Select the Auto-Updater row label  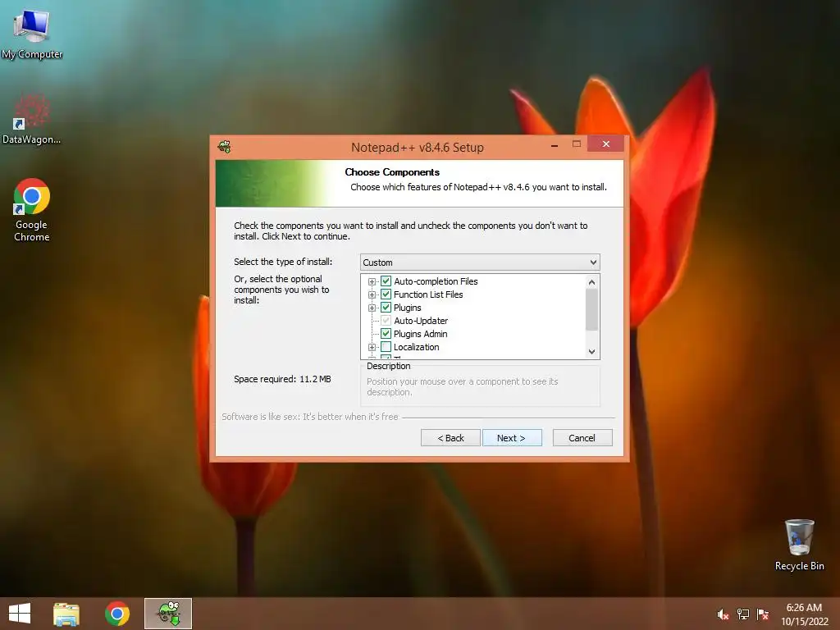(421, 321)
